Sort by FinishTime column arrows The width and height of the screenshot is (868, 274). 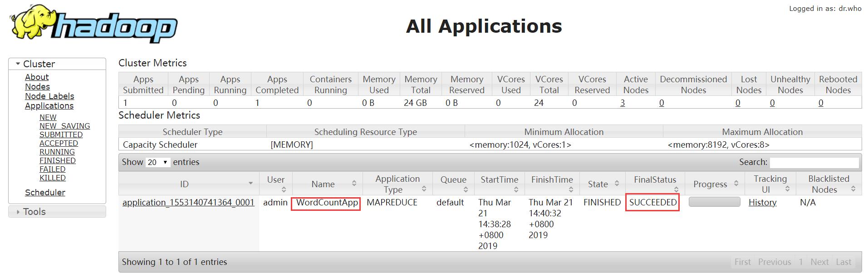coord(571,189)
